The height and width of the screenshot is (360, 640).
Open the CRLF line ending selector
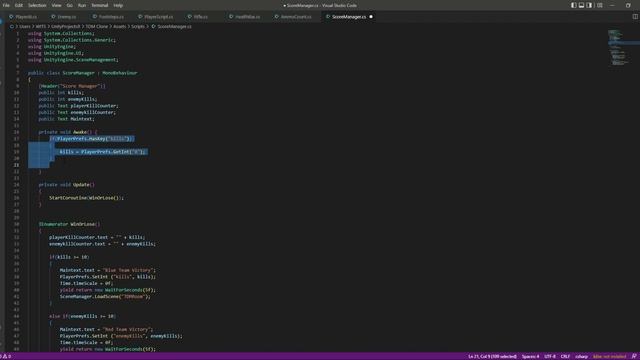[x=565, y=356]
